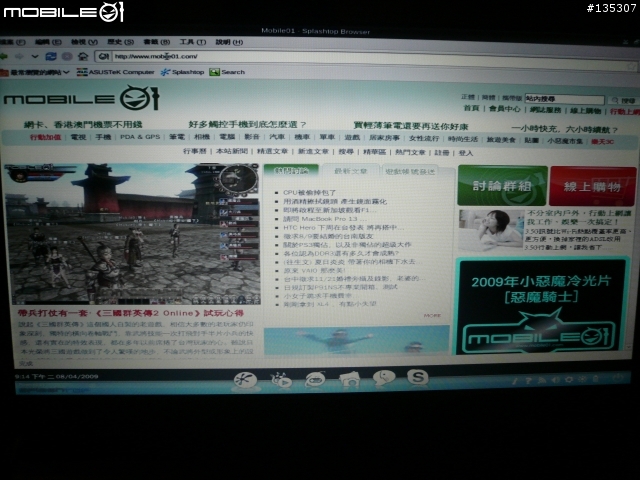
Task: Open the 首頁 link
Action: 471,108
